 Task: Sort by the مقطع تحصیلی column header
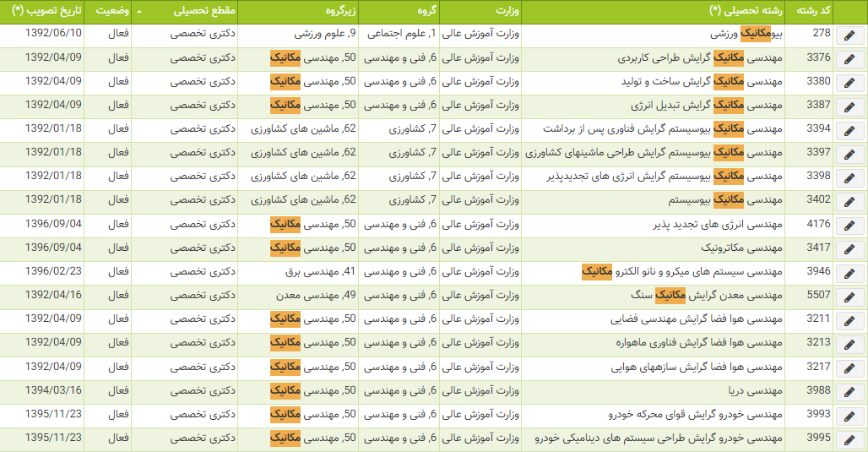click(x=204, y=12)
